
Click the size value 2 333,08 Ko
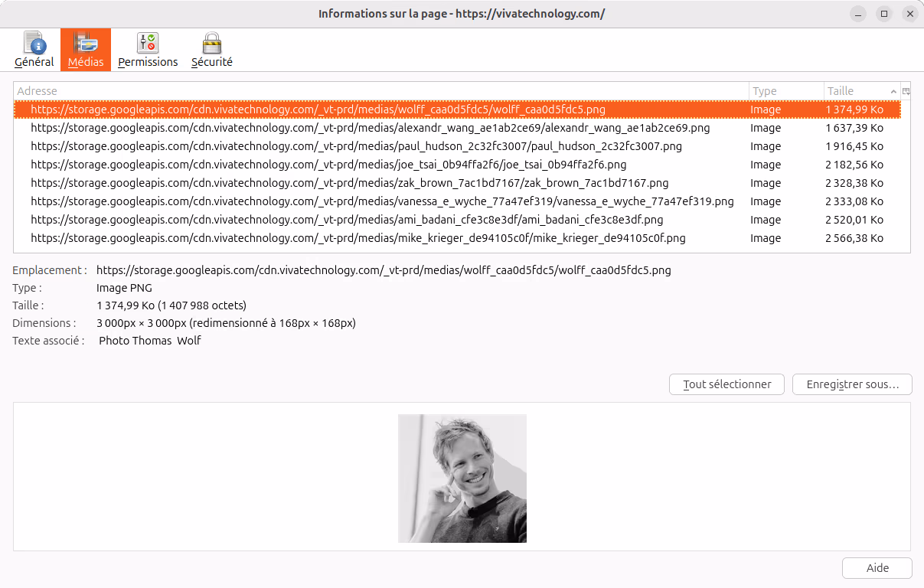click(x=854, y=201)
